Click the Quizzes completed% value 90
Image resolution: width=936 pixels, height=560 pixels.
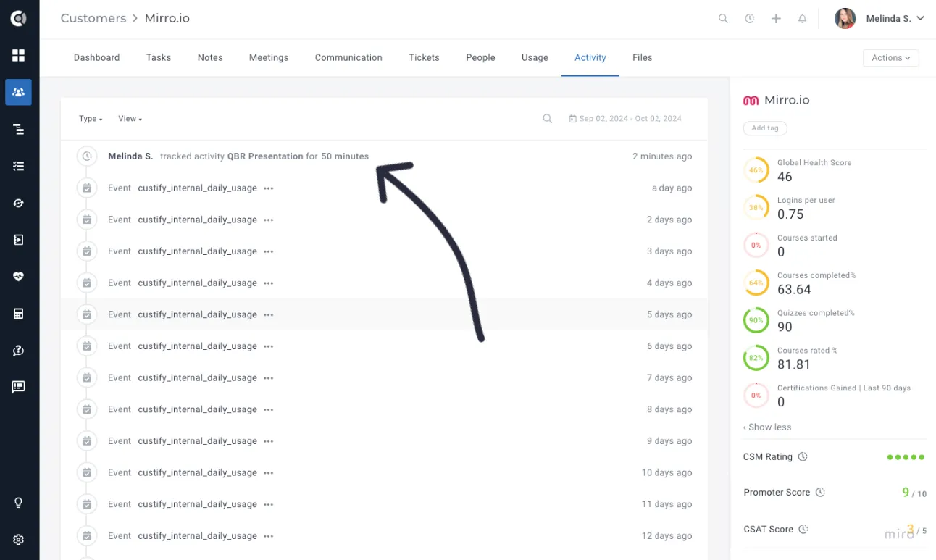point(785,327)
